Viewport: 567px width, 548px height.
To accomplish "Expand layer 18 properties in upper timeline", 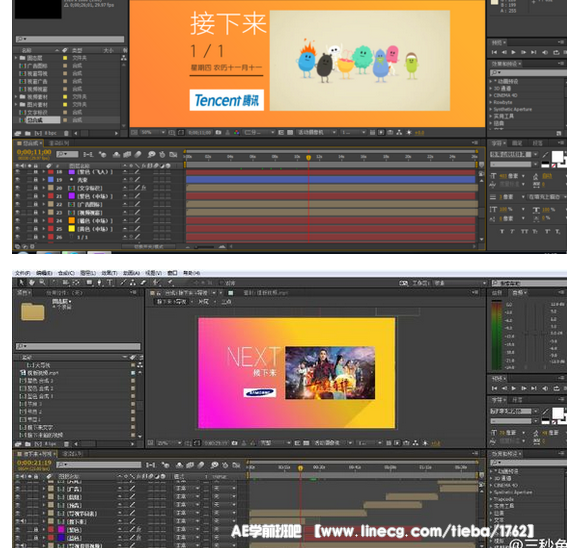I will coord(43,172).
